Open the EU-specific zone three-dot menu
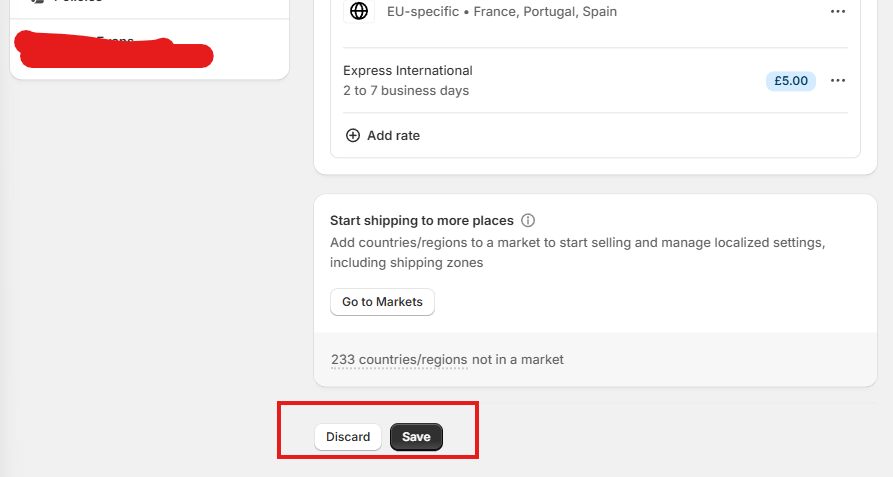This screenshot has width=893, height=477. tap(837, 11)
